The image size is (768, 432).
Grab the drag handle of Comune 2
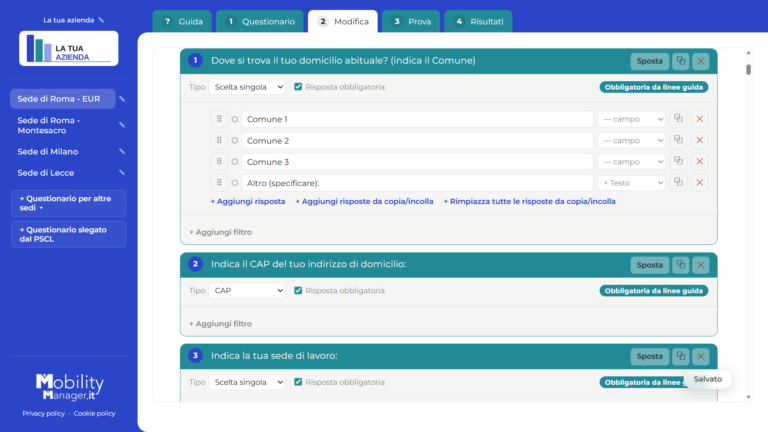pyautogui.click(x=219, y=141)
